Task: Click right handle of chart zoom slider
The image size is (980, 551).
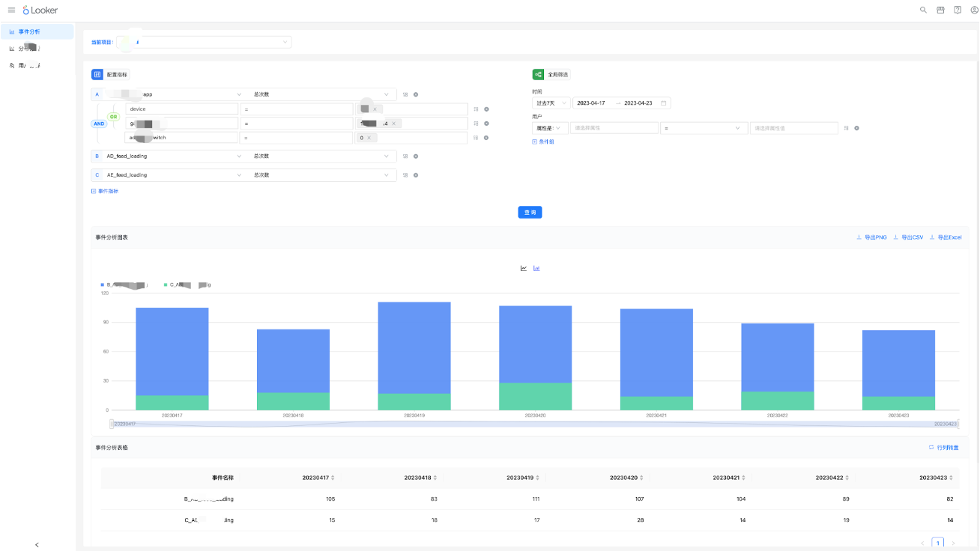Action: click(958, 424)
